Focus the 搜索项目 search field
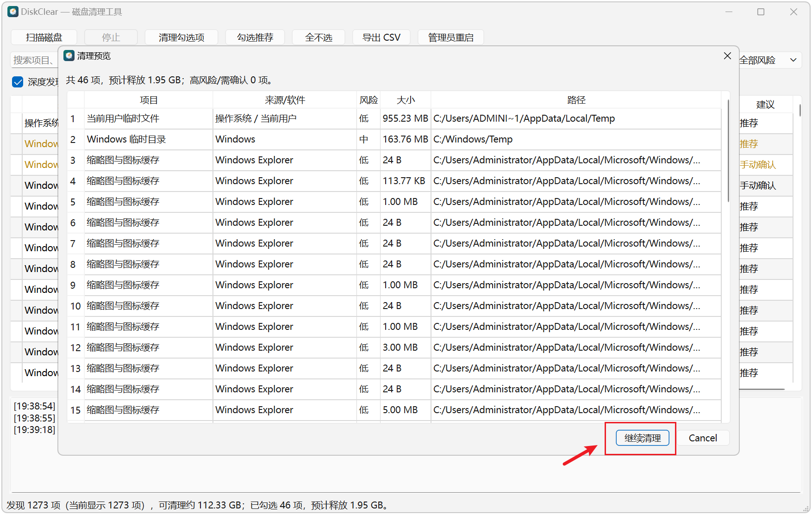812x514 pixels. coord(34,60)
